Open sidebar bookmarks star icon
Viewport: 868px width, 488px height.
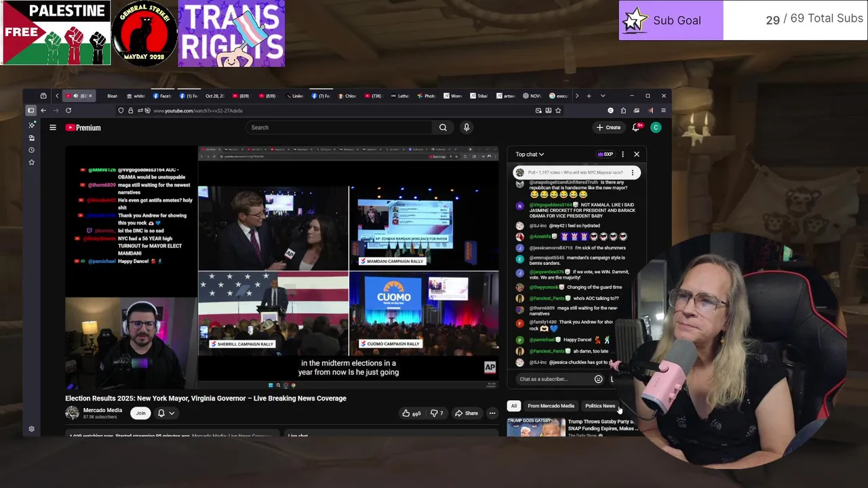tap(31, 162)
